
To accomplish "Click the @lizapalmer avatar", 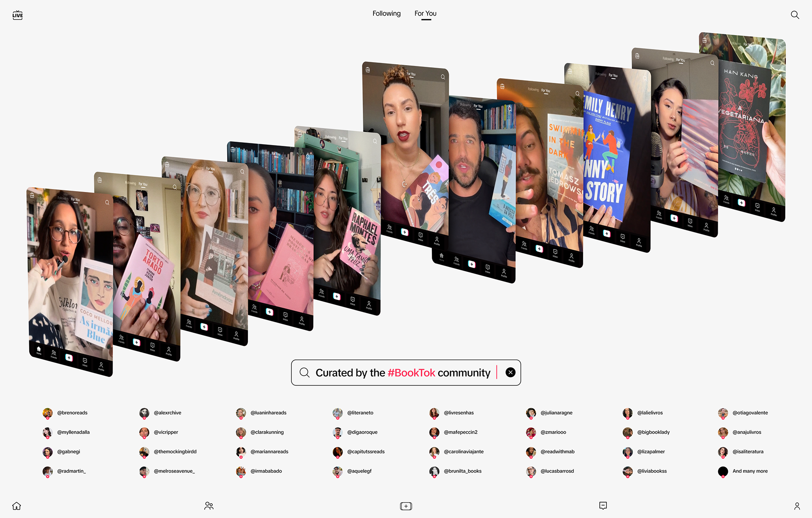I will click(x=628, y=452).
